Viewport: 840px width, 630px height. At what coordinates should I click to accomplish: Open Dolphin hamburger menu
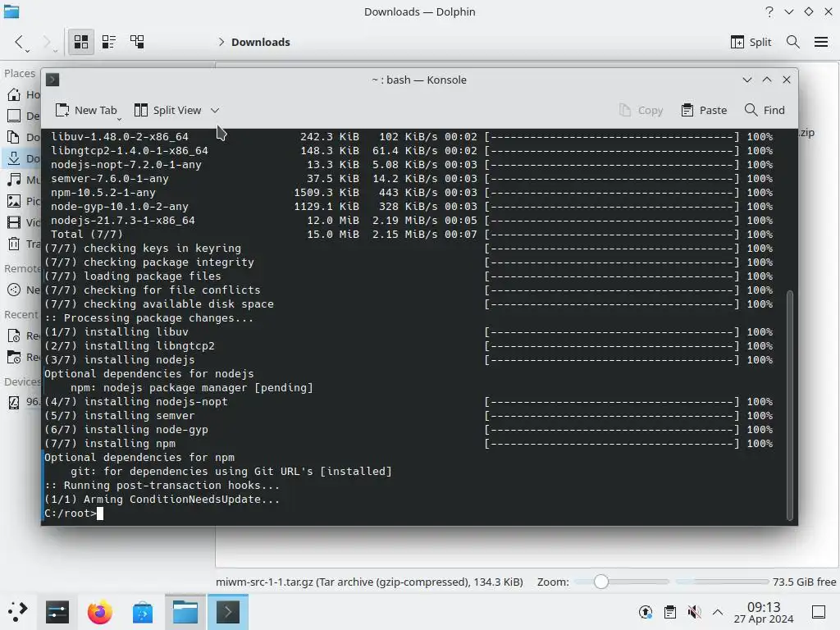click(x=820, y=43)
